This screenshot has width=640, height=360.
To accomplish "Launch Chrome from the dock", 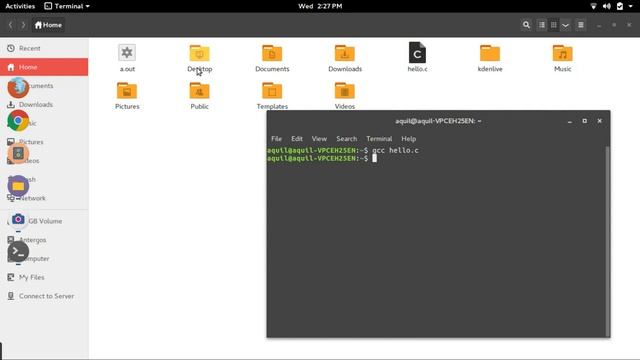I will [x=18, y=120].
